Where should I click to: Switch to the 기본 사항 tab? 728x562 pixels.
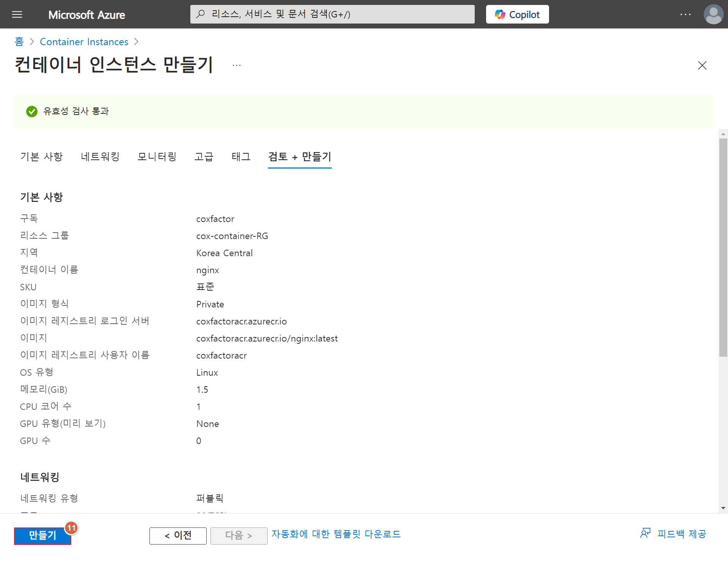(x=41, y=157)
